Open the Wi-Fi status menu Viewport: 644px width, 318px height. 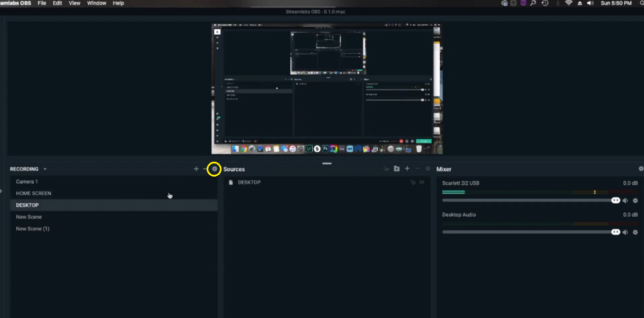coord(569,3)
